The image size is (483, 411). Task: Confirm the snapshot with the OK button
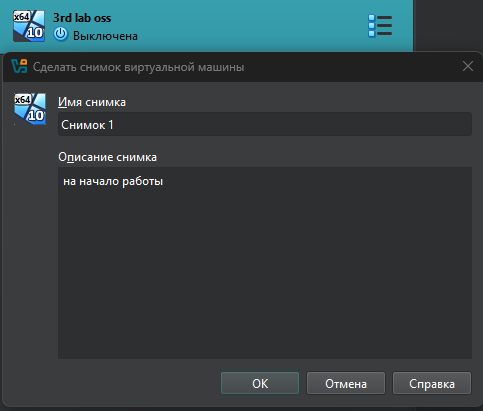pyautogui.click(x=260, y=383)
